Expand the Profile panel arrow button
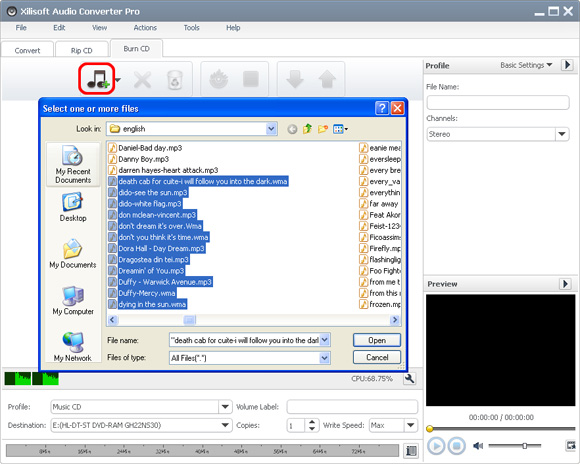The width and height of the screenshot is (580, 464). point(567,65)
